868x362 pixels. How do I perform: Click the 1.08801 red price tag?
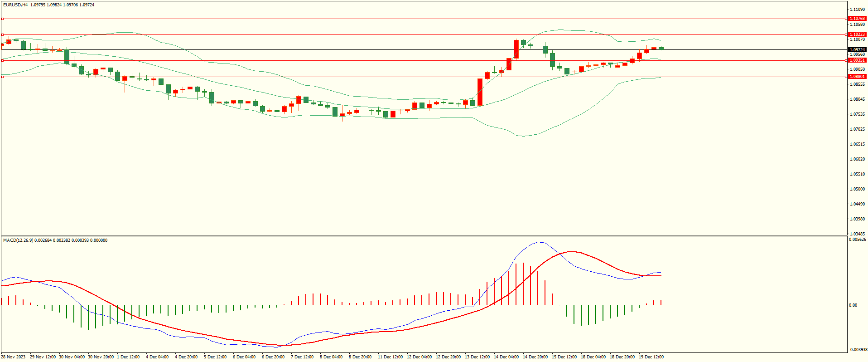pyautogui.click(x=857, y=77)
